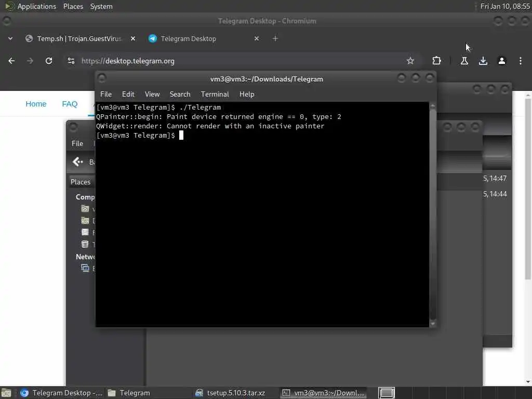The image size is (532, 399).
Task: Click Back arrow in file manager
Action: pyautogui.click(x=78, y=162)
